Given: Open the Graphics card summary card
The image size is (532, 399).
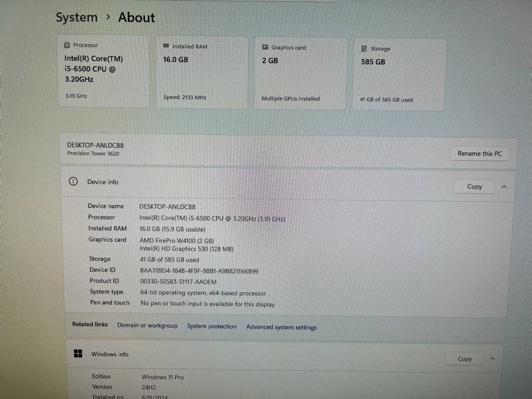Looking at the screenshot, I should click(300, 73).
